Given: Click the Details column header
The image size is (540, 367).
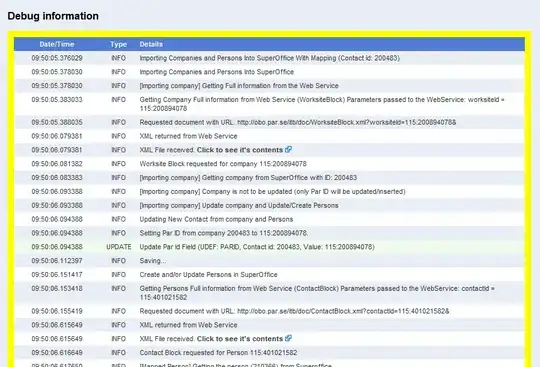Looking at the screenshot, I should click(x=151, y=44).
